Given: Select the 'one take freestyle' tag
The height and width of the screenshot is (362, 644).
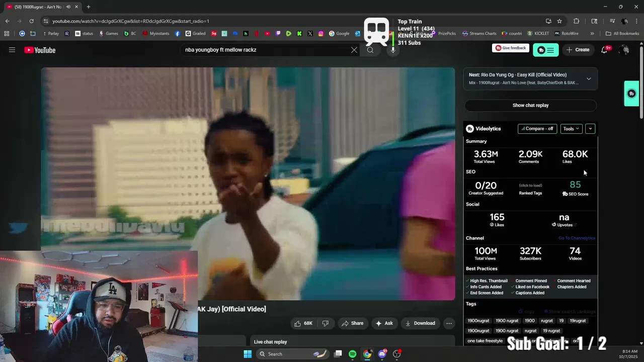Looking at the screenshot, I should (485, 341).
